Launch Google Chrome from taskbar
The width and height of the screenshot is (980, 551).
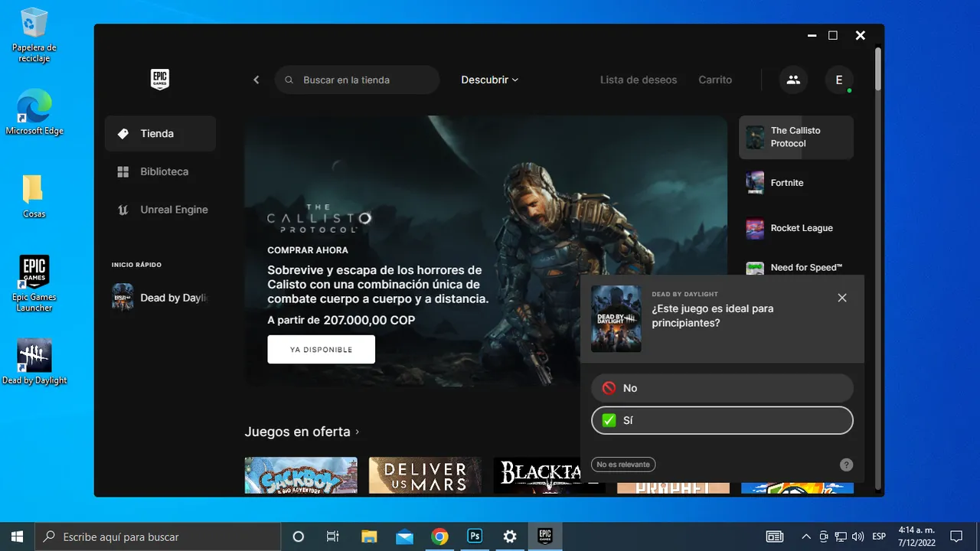point(439,536)
